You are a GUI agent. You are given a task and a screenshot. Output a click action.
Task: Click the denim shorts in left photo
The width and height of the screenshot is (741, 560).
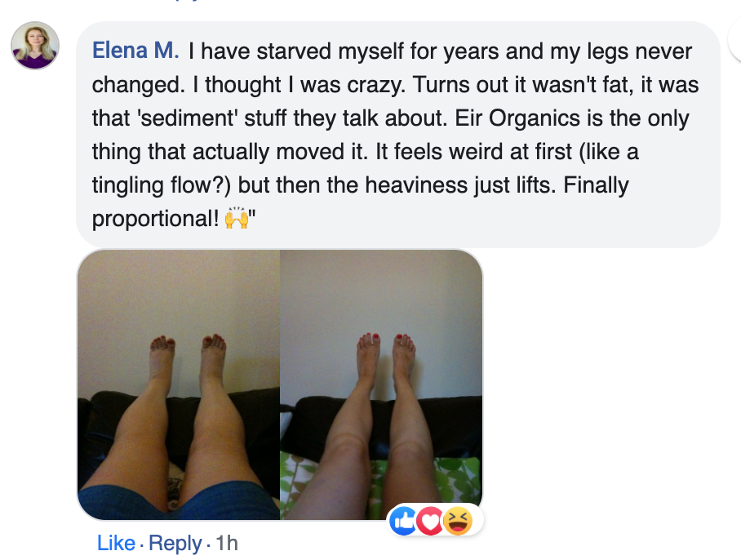click(x=131, y=501)
